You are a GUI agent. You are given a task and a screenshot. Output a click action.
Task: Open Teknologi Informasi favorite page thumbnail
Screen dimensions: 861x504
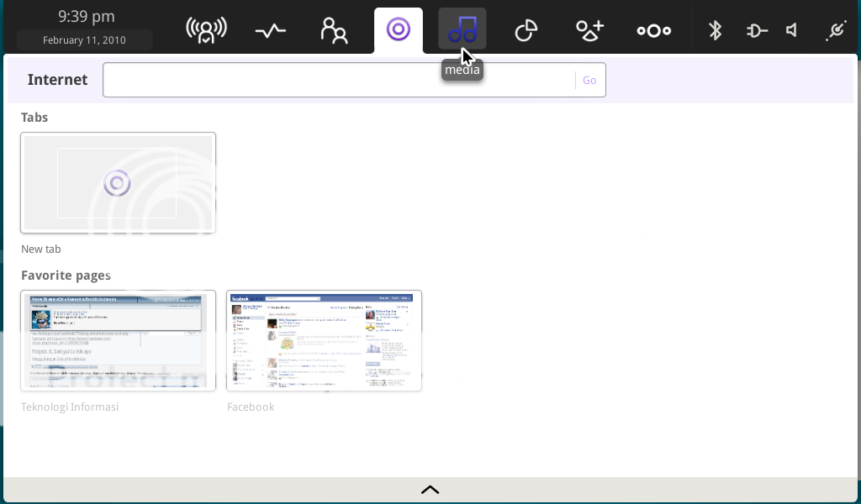119,341
